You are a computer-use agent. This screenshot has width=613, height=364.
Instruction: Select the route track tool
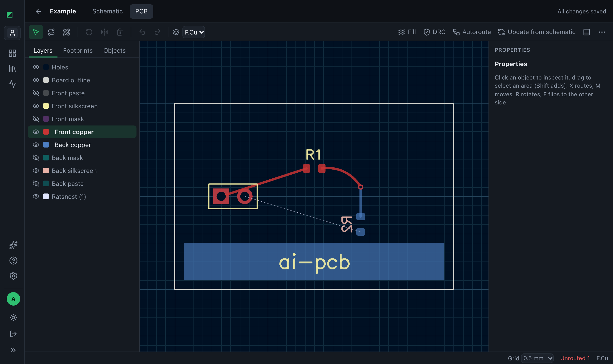[51, 32]
